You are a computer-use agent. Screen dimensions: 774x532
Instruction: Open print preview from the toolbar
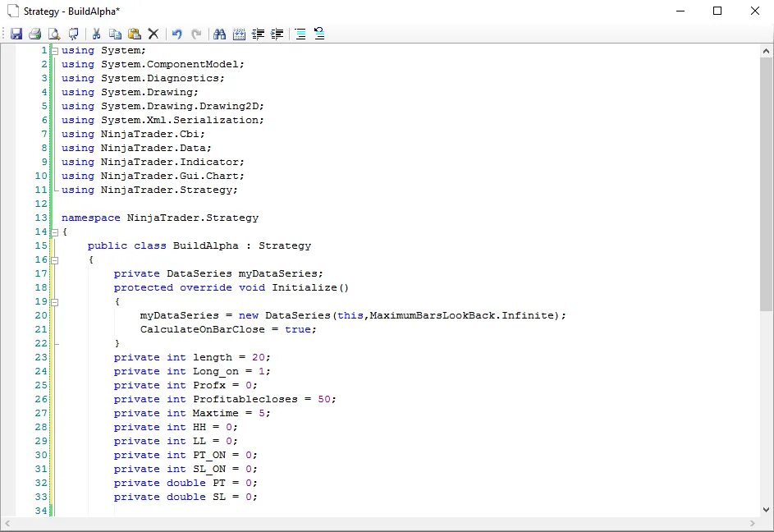54,34
